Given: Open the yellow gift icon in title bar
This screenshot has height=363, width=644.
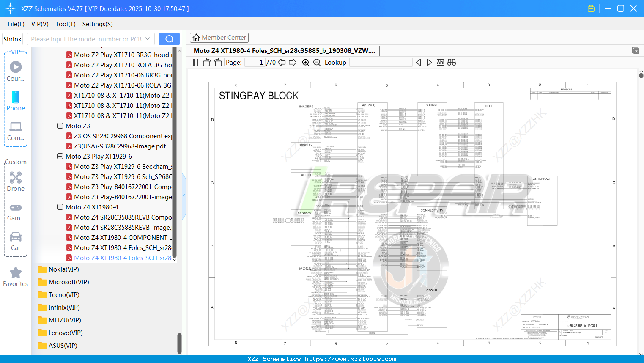Looking at the screenshot, I should point(591,8).
